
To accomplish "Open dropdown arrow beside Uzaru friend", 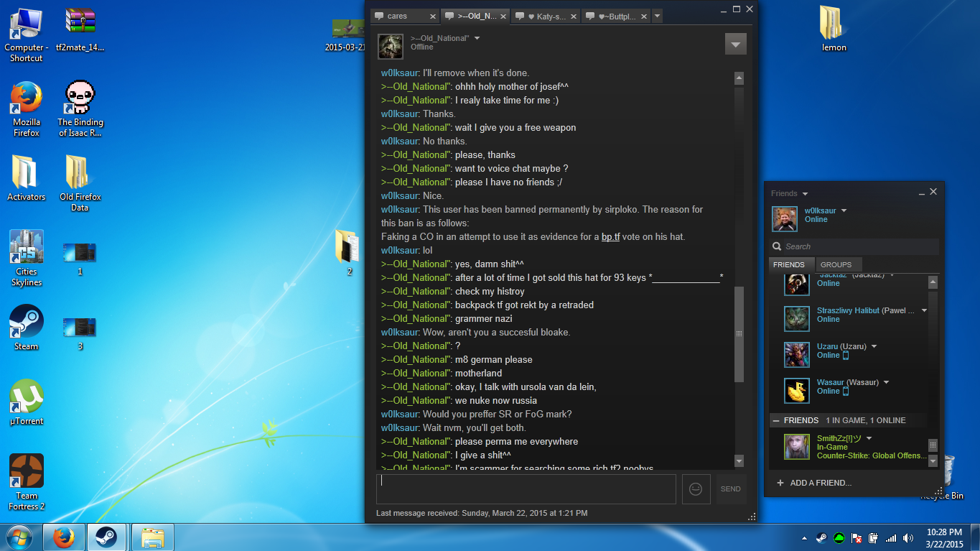I will pos(874,346).
